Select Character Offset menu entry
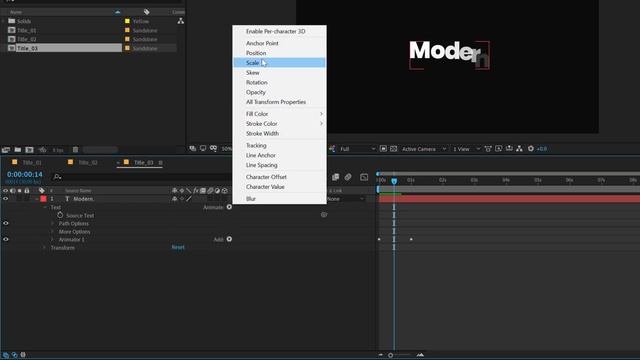Screen dimensions: 640x360 (279, 177)
